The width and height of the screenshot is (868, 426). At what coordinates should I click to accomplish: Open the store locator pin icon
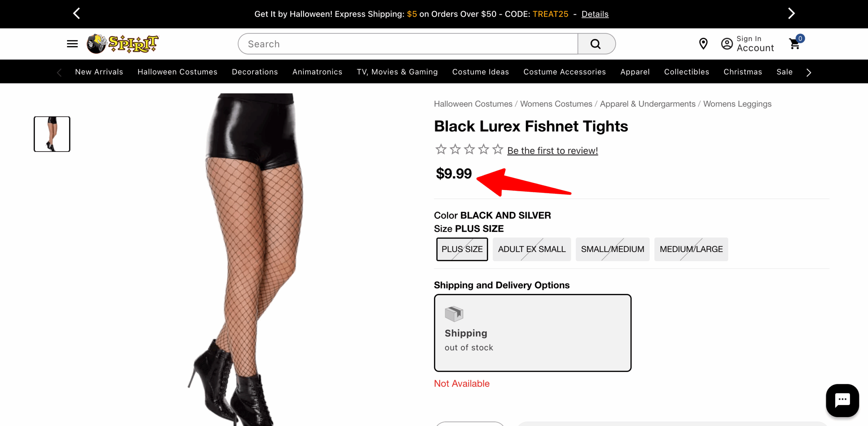click(703, 44)
